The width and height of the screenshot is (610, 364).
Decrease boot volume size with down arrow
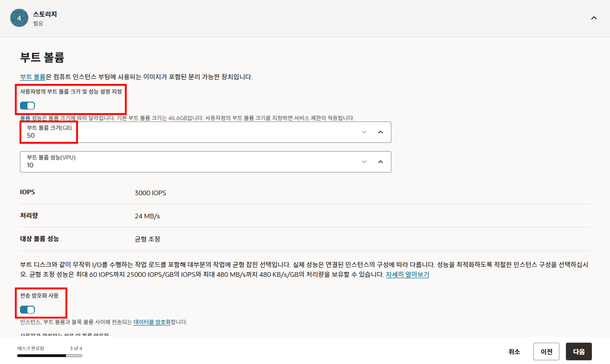pyautogui.click(x=364, y=132)
